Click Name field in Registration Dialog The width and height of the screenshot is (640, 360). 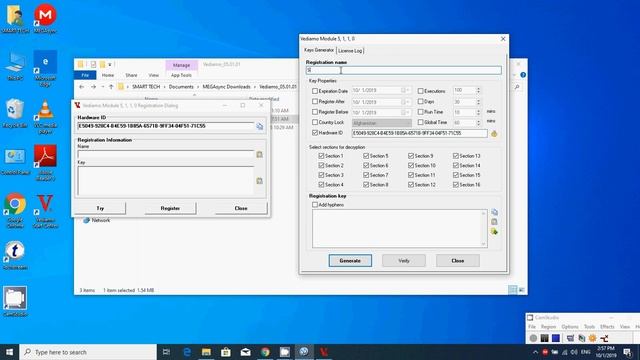click(x=166, y=154)
